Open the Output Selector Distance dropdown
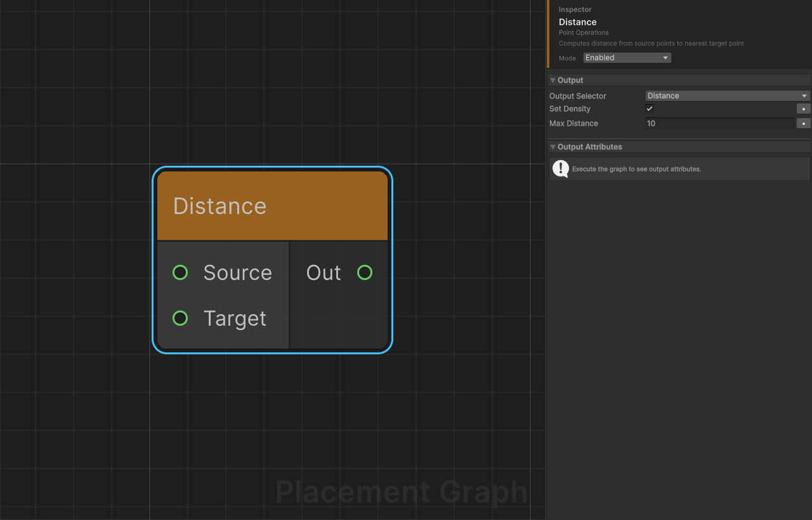 pos(728,96)
